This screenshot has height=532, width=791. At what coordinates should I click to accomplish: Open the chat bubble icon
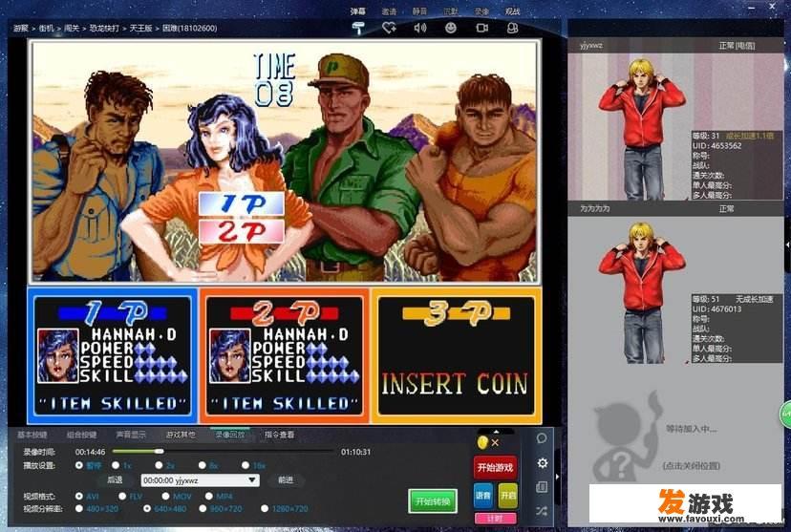[x=542, y=438]
